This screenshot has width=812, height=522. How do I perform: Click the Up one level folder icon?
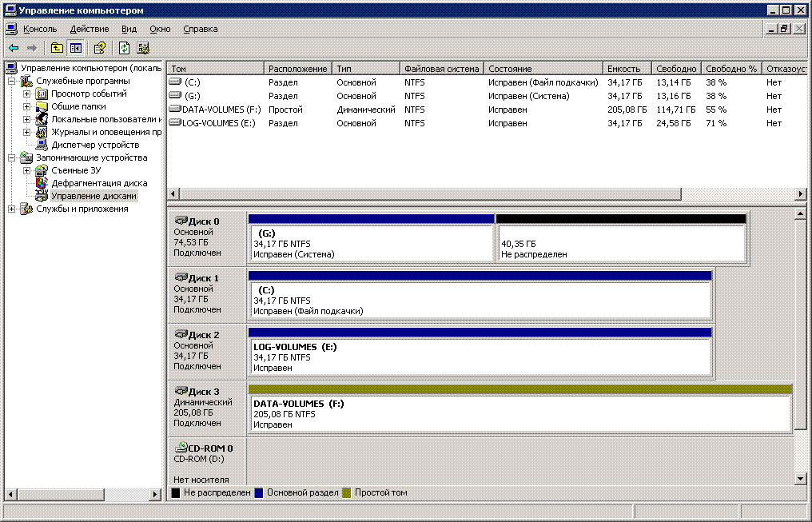pos(57,48)
